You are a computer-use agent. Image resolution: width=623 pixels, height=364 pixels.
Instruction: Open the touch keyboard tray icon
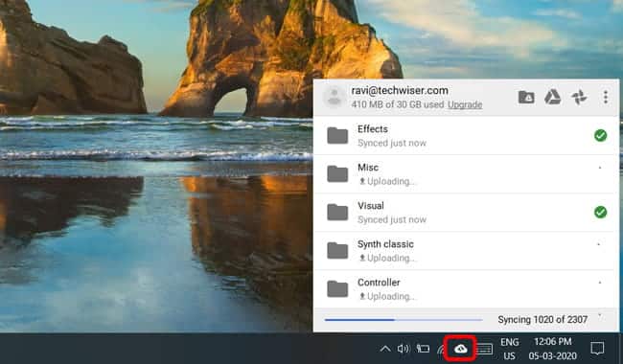click(484, 350)
